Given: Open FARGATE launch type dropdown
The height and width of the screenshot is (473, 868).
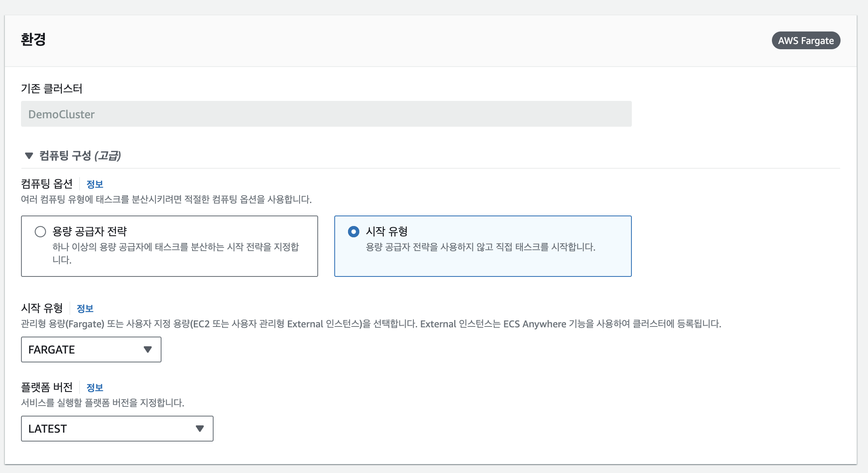Looking at the screenshot, I should 91,350.
